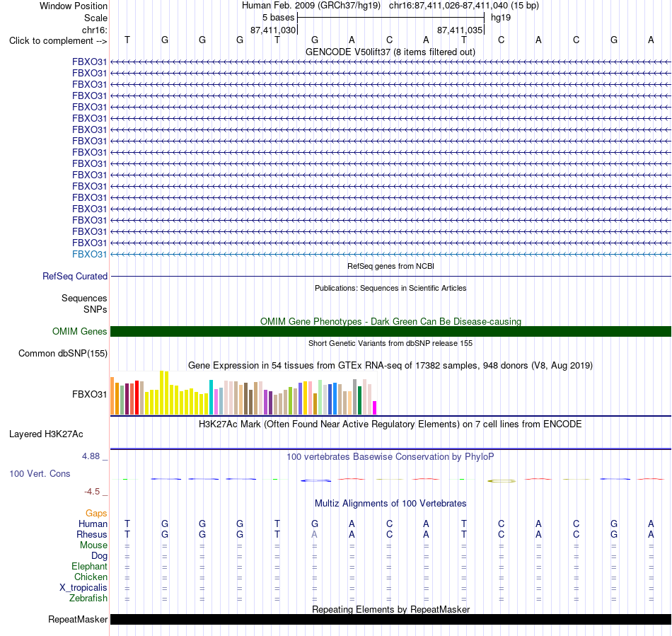
Task: Open 'Short Genetic Variants from dbSNP release 155'
Action: click(390, 343)
